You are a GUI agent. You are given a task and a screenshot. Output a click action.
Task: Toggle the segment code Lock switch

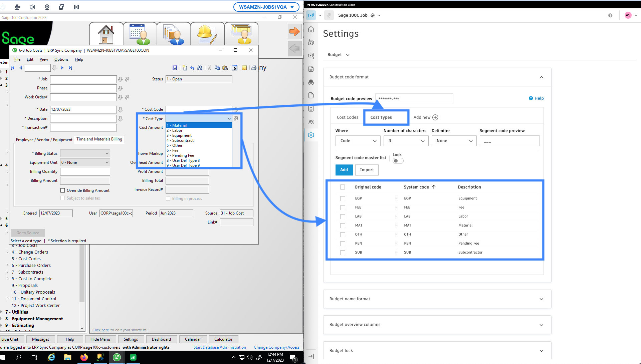click(x=398, y=161)
